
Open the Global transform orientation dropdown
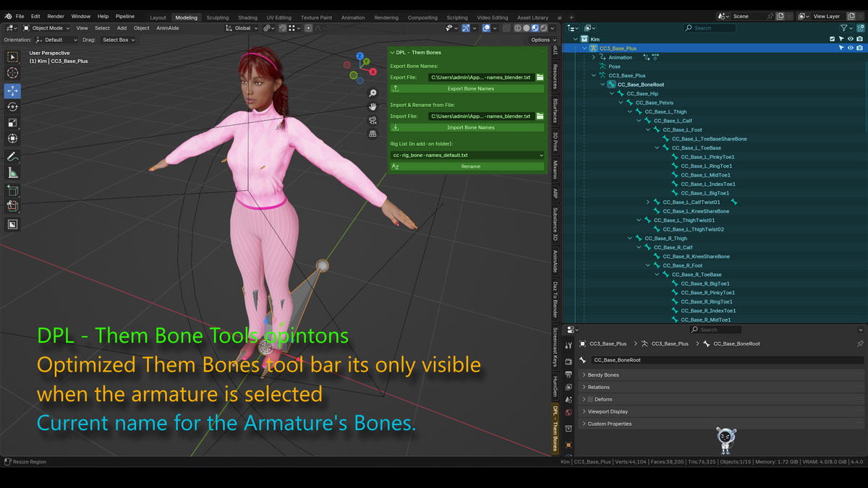click(241, 28)
